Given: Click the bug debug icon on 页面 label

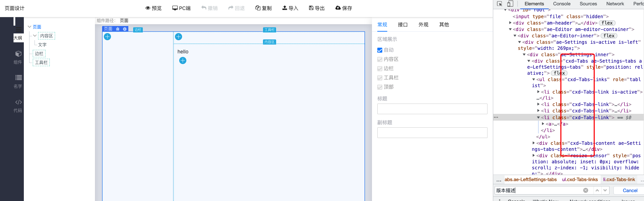Looking at the screenshot, I should [118, 29].
